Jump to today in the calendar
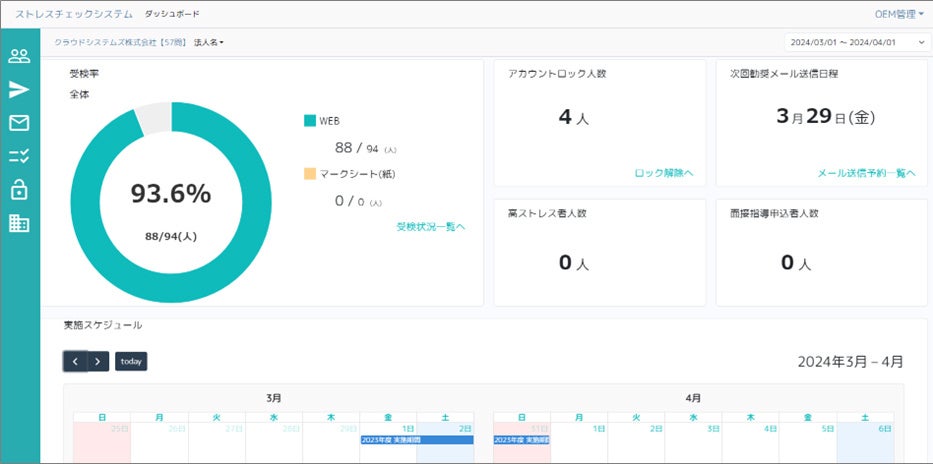This screenshot has width=933, height=464. pos(131,361)
